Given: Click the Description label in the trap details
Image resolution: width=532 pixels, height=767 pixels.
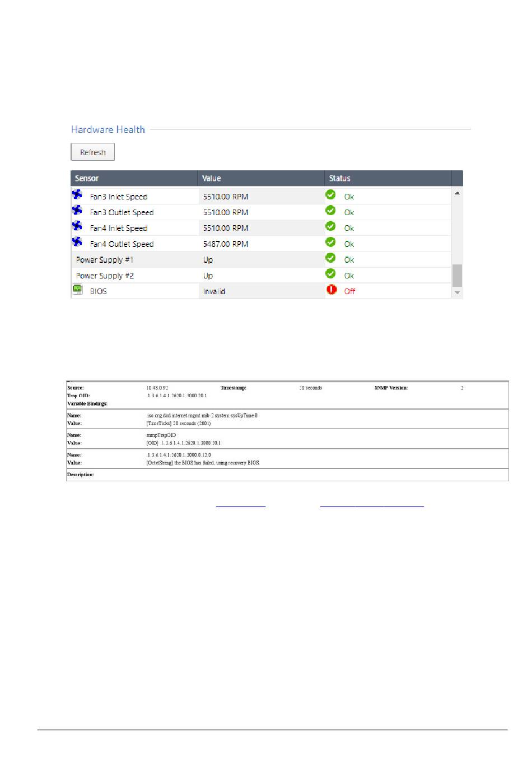Looking at the screenshot, I should tap(81, 475).
